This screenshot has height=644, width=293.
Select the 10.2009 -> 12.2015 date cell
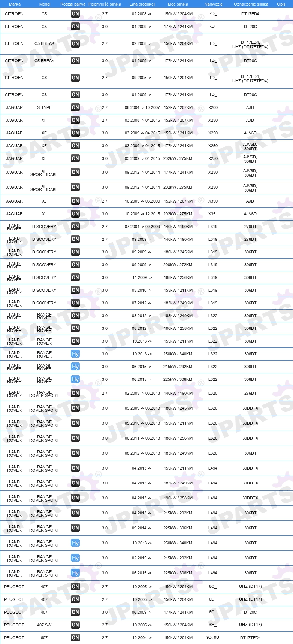pyautogui.click(x=142, y=214)
